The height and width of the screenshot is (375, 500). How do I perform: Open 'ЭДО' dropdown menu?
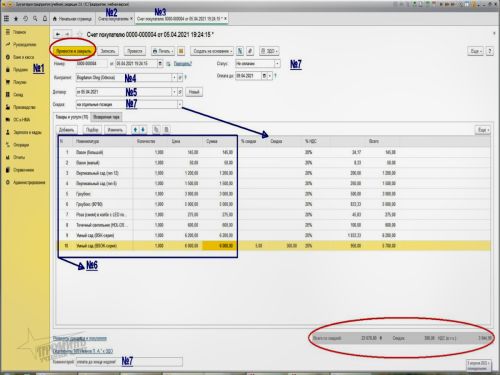point(269,51)
